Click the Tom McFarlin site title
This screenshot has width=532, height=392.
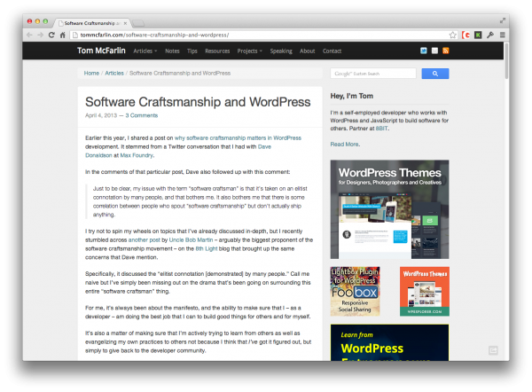101,51
